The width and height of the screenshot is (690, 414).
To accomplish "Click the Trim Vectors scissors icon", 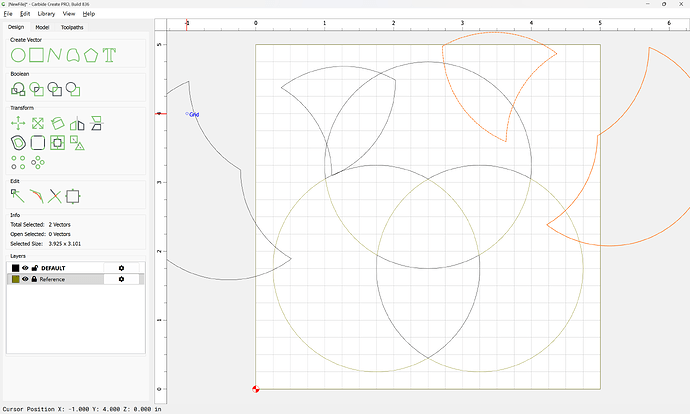I will coord(55,196).
